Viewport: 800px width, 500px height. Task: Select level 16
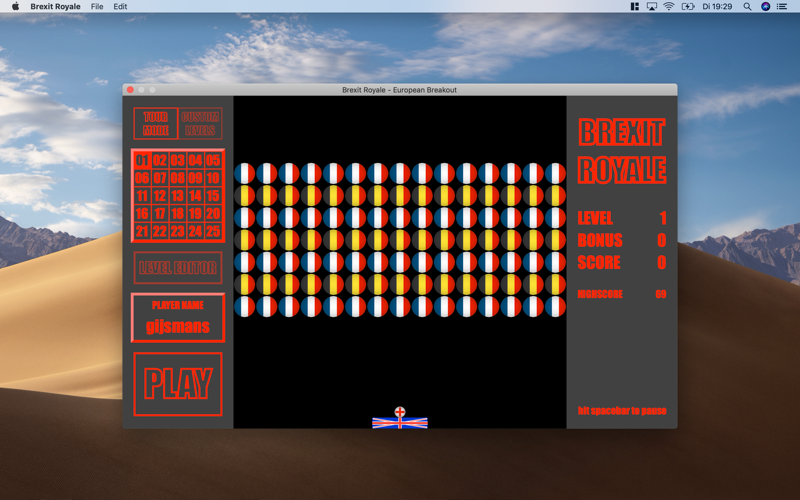(x=142, y=213)
